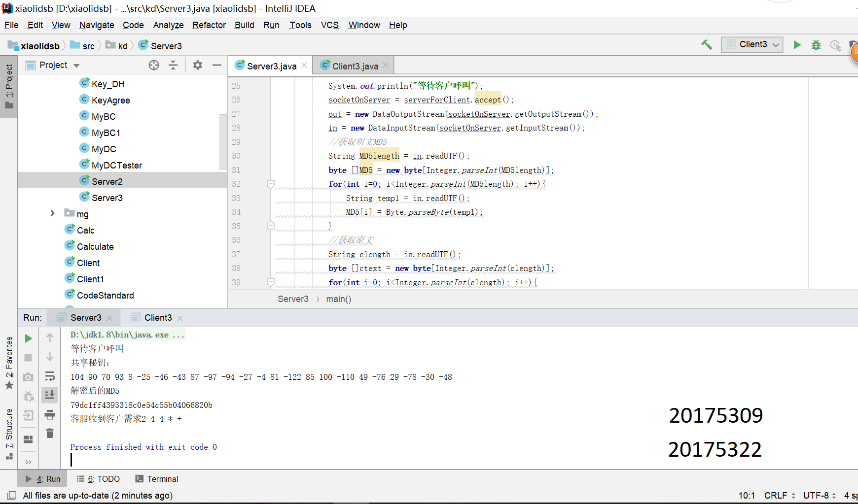Viewport: 858px width, 504px height.
Task: Stop the running process icon
Action: [x=28, y=358]
